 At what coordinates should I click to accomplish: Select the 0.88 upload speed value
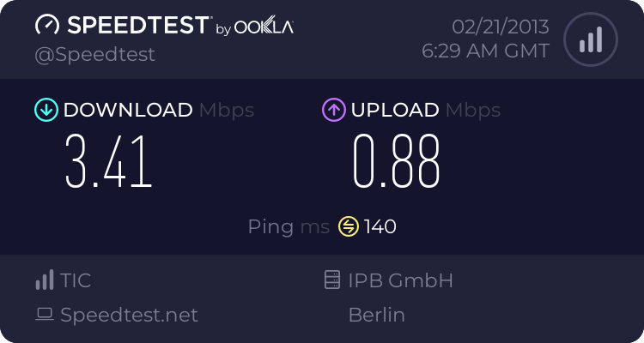[397, 161]
